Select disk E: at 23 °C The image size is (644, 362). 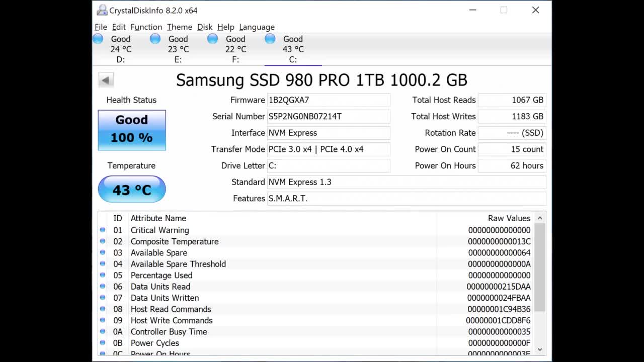(178, 49)
